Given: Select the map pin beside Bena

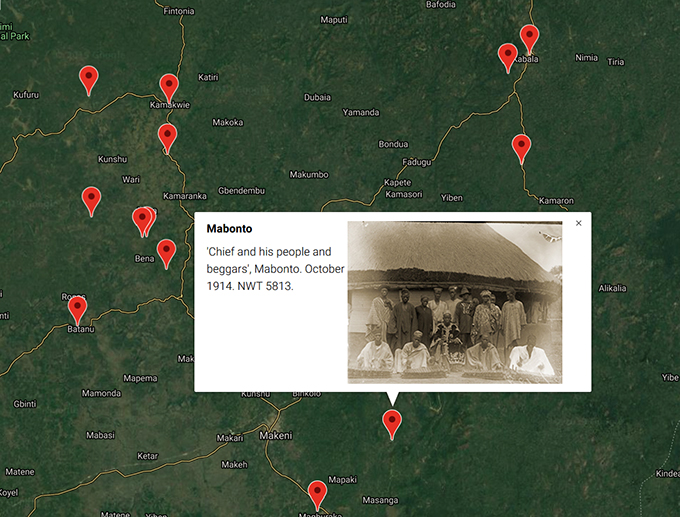Looking at the screenshot, I should click(166, 252).
